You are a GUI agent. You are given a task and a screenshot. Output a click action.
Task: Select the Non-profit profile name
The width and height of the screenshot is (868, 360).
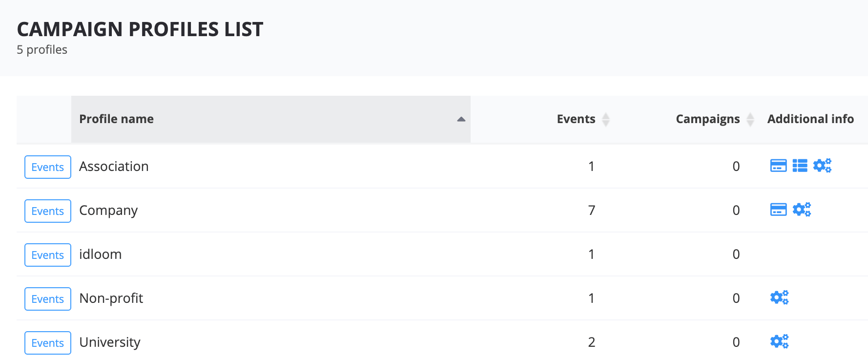(x=111, y=298)
